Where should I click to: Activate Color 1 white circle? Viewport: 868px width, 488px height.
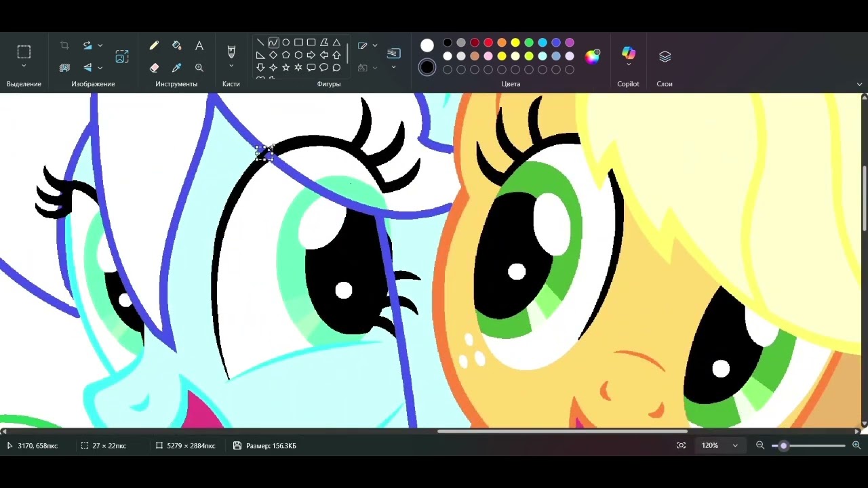tap(427, 45)
